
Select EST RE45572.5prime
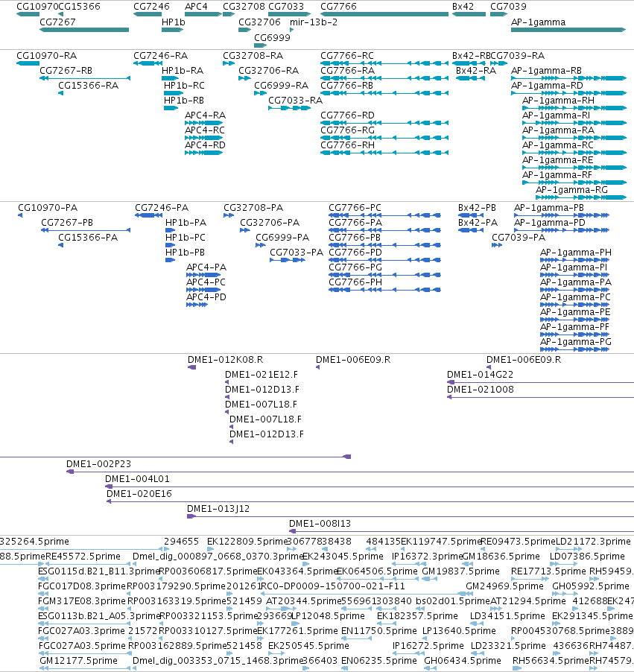coord(83,557)
